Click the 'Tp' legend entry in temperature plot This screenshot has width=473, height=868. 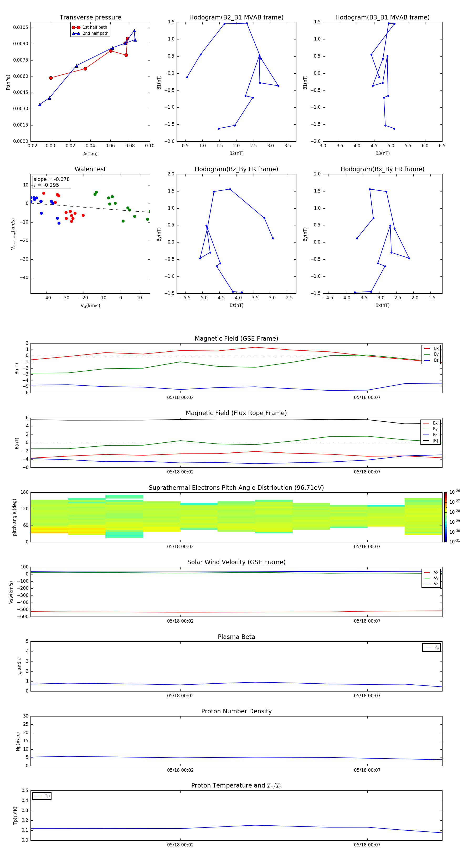pos(42,796)
